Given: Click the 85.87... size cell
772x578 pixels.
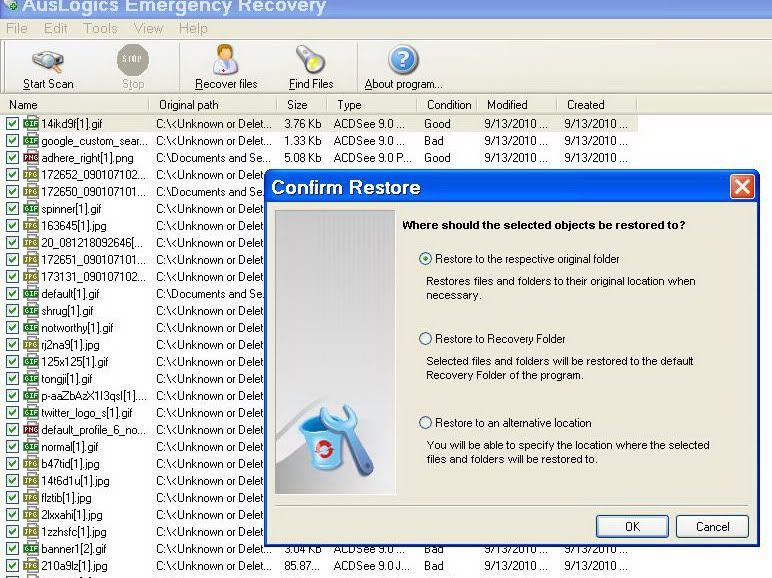Looking at the screenshot, I should pyautogui.click(x=302, y=566).
